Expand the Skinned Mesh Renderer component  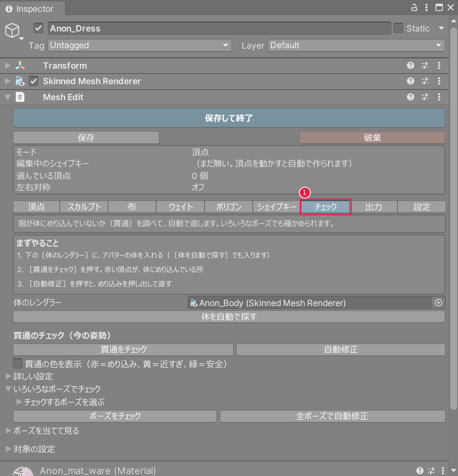pyautogui.click(x=8, y=81)
